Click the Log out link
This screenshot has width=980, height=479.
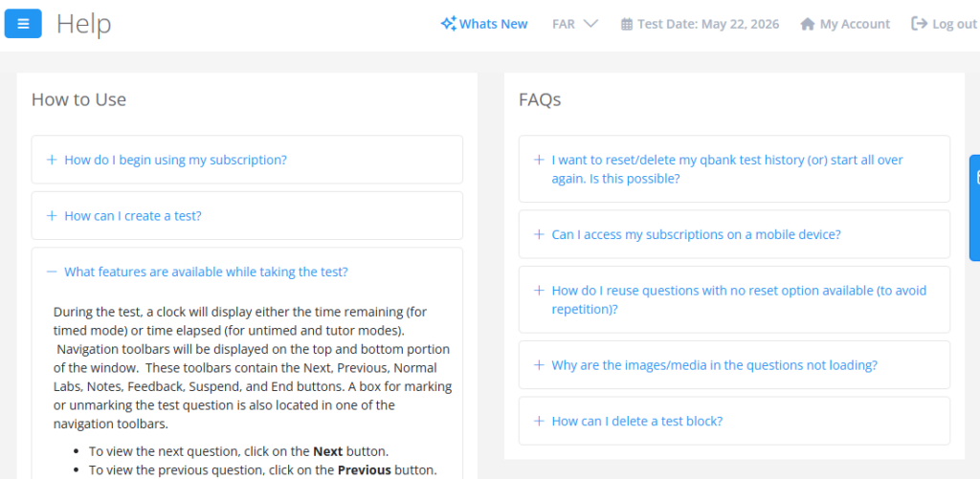point(954,24)
